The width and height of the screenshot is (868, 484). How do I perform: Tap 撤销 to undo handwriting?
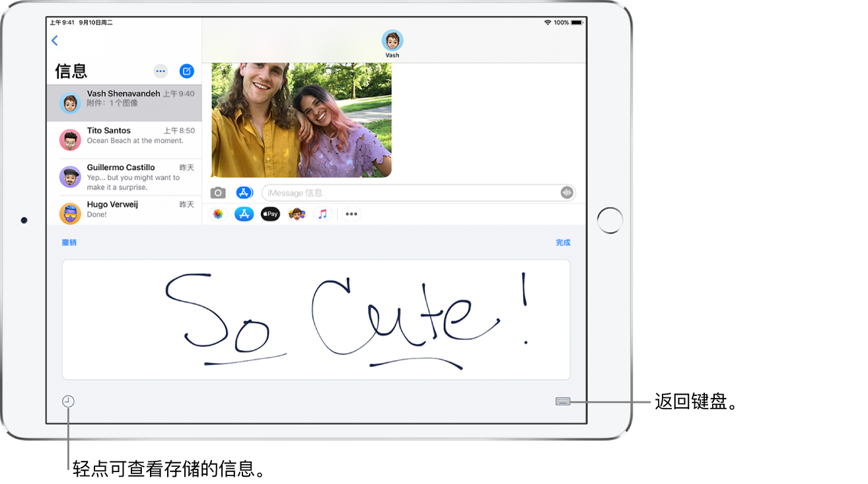point(69,243)
